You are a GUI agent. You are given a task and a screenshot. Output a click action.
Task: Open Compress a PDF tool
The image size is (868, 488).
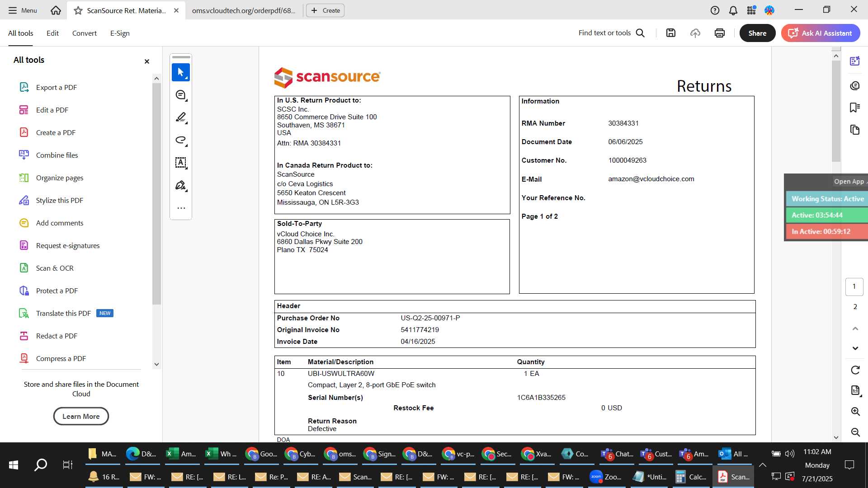[61, 358]
